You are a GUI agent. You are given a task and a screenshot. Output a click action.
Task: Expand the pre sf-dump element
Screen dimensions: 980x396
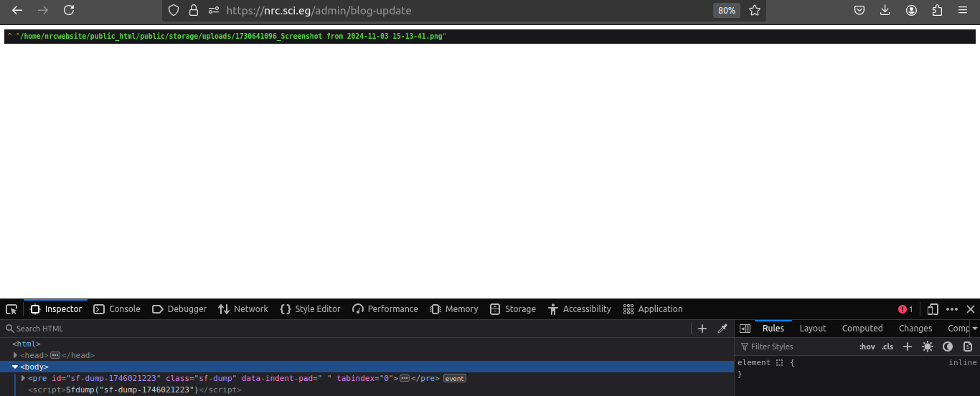click(23, 378)
